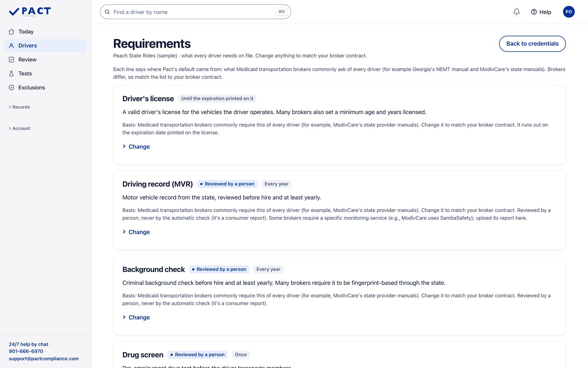588x368 pixels.
Task: Open the PO user avatar menu
Action: 569,12
